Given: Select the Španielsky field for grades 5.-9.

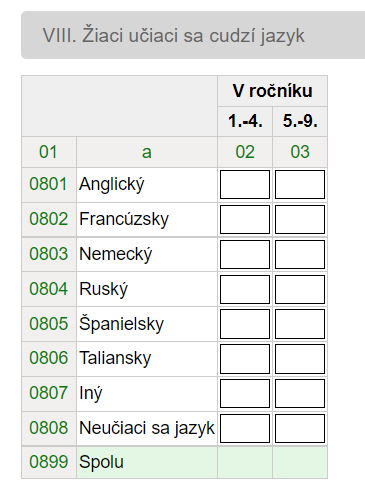Looking at the screenshot, I should (x=300, y=324).
